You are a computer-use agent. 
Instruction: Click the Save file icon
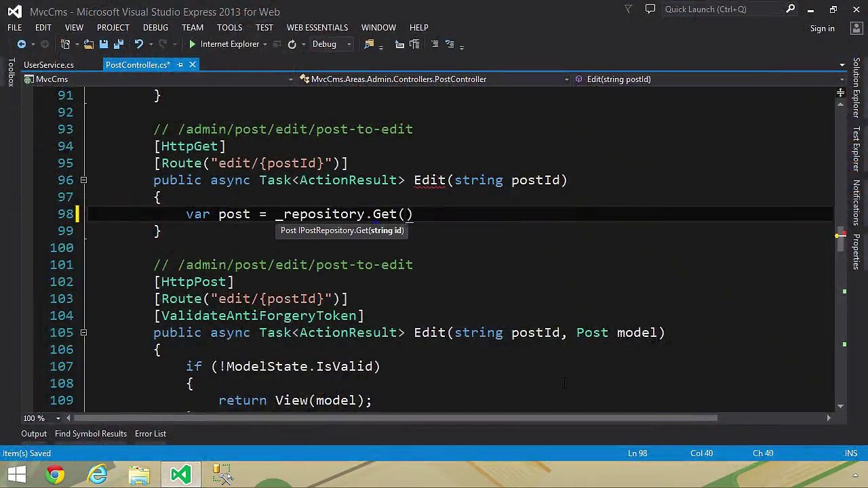(104, 44)
